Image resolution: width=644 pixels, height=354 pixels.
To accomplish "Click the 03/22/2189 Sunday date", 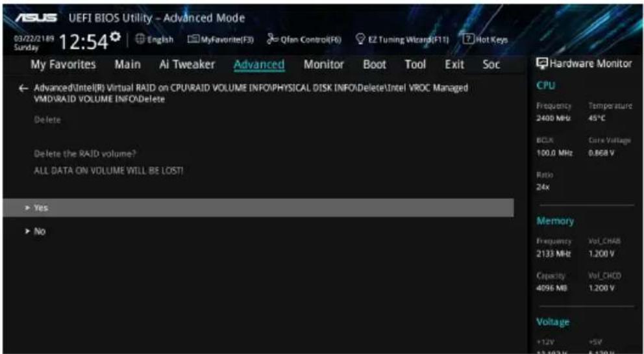I will click(34, 43).
